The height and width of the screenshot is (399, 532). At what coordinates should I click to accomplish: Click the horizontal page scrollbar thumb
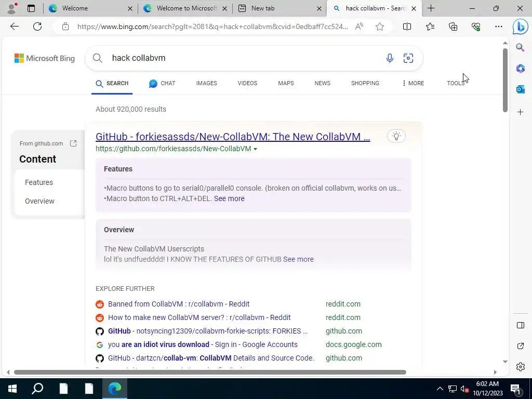click(x=210, y=372)
